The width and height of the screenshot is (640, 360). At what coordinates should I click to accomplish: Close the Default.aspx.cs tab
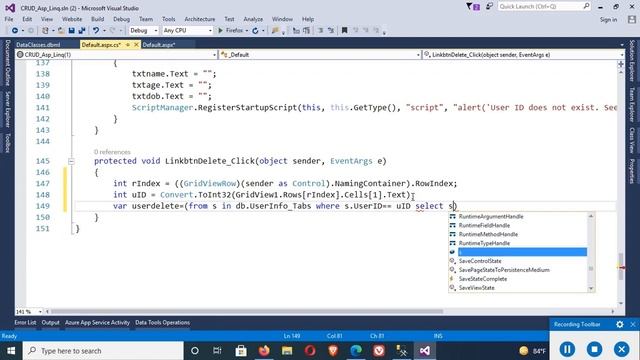click(x=136, y=45)
